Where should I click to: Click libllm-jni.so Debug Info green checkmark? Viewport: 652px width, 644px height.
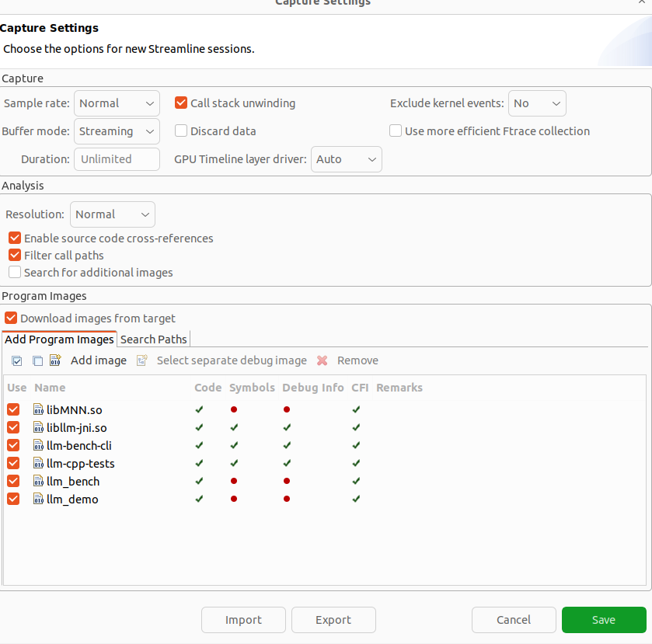coord(287,427)
